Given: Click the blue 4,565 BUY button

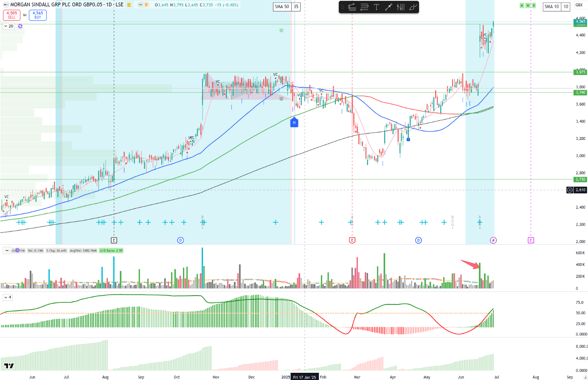Looking at the screenshot, I should click(38, 15).
